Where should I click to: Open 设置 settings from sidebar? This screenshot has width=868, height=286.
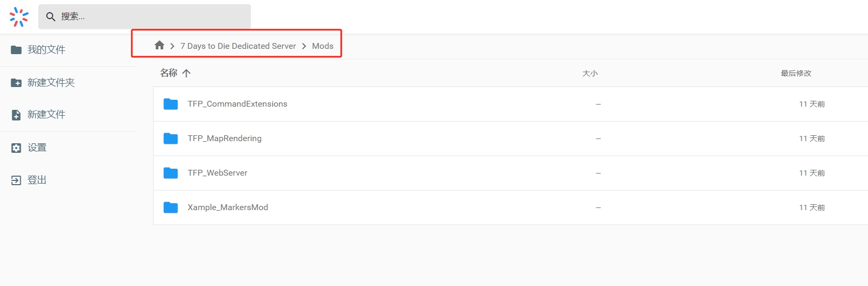tap(37, 148)
